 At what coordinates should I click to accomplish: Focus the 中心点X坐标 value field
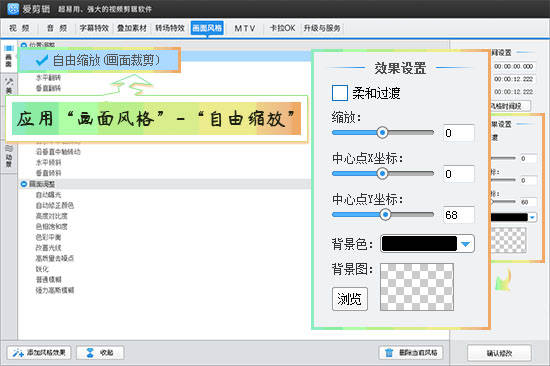[458, 174]
